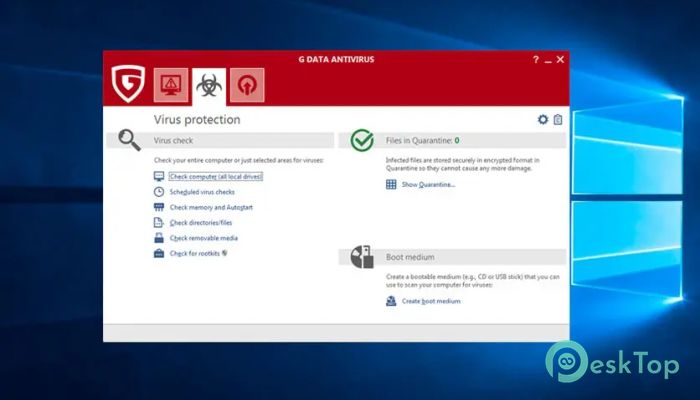This screenshot has height=400, width=700.
Task: Click the G DATA shield logo
Action: coord(128,84)
